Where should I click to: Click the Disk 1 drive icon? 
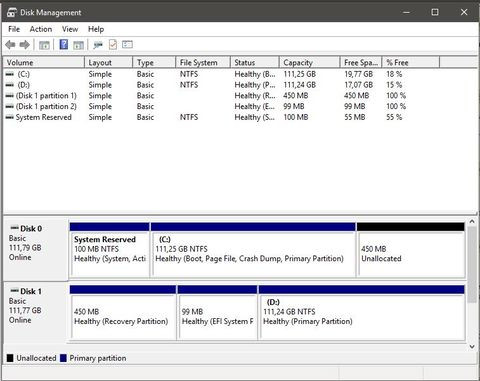pyautogui.click(x=14, y=291)
